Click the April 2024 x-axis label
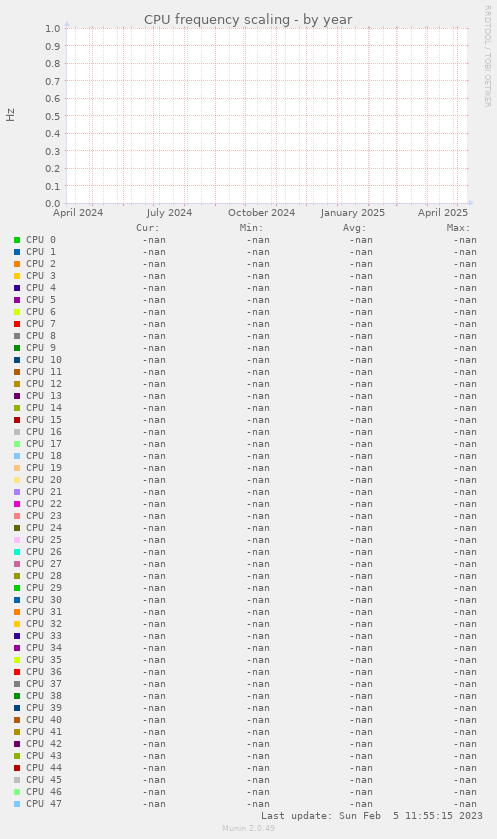 click(x=78, y=212)
